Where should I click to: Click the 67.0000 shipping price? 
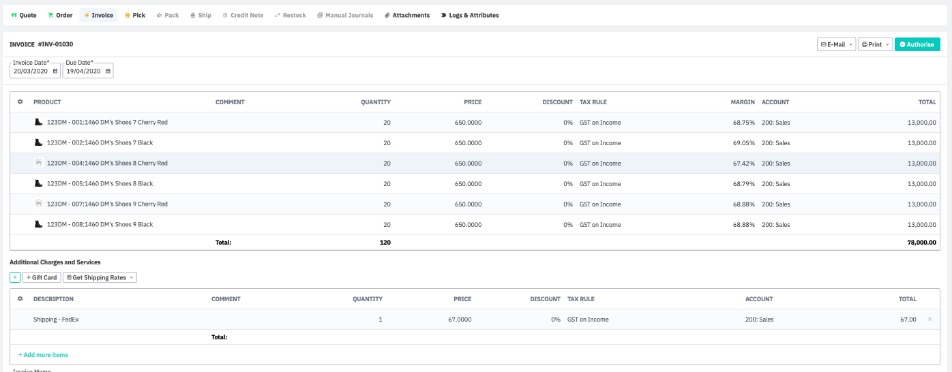(459, 319)
